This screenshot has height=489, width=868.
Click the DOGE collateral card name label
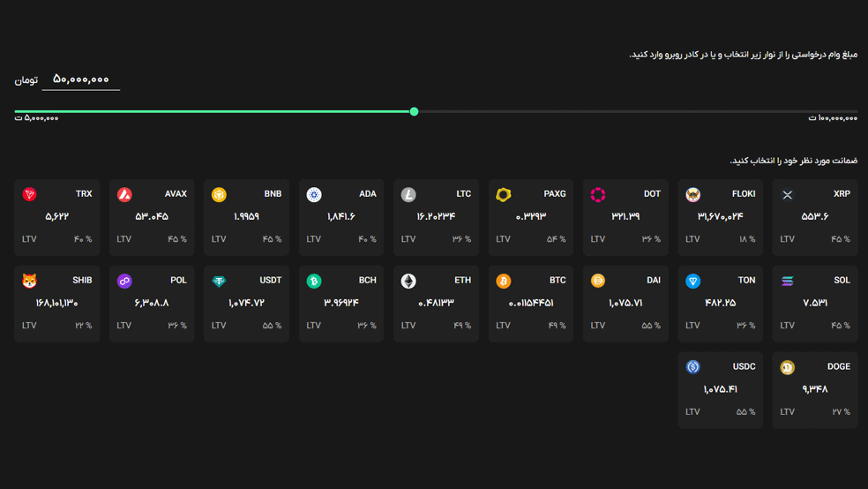click(x=839, y=366)
